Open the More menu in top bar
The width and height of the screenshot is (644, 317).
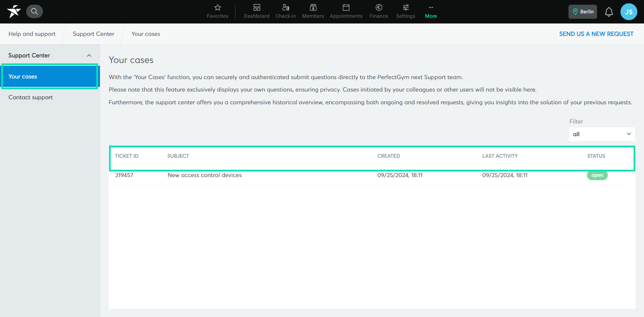(431, 11)
